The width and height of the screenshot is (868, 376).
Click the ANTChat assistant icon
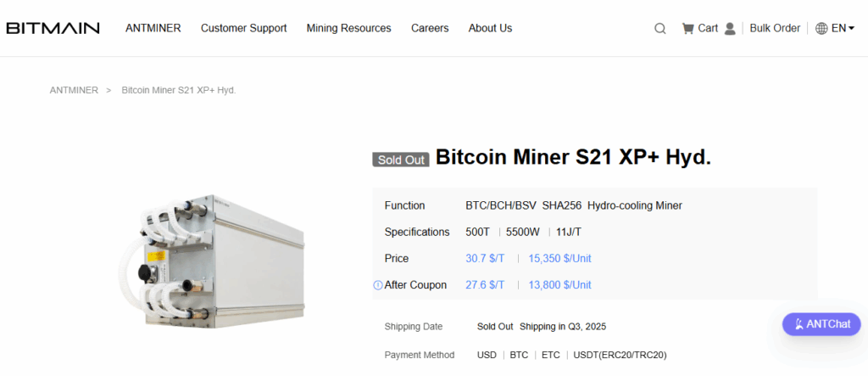pos(797,324)
